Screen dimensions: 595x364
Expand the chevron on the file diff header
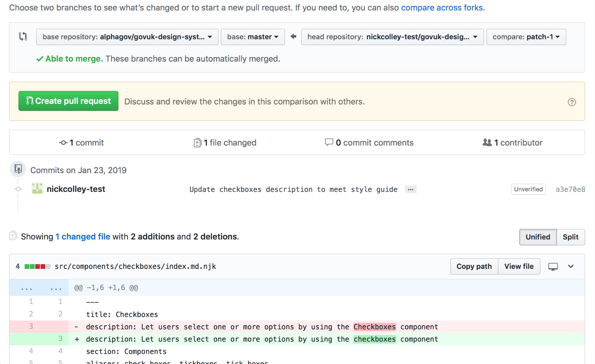pyautogui.click(x=571, y=266)
